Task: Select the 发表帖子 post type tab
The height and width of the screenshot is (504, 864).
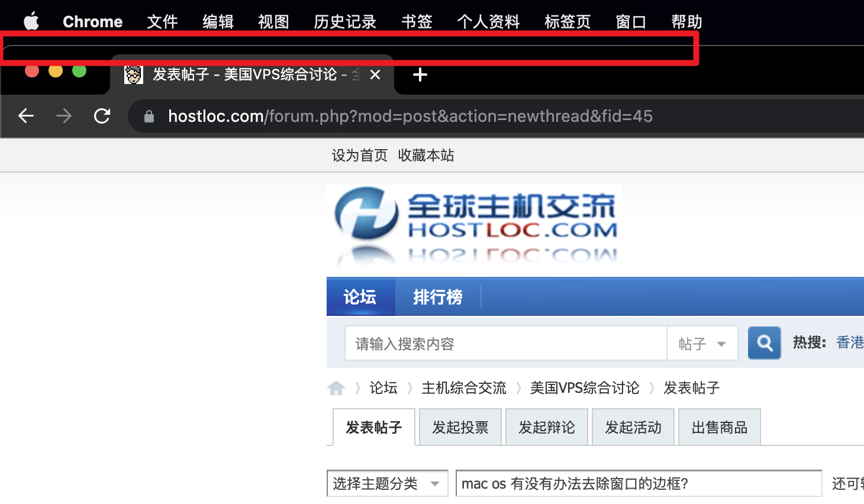Action: click(x=374, y=427)
